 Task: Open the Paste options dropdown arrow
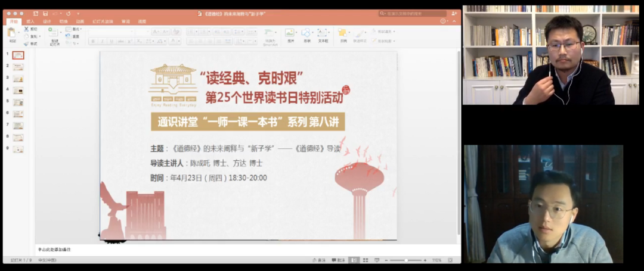pyautogui.click(x=18, y=32)
